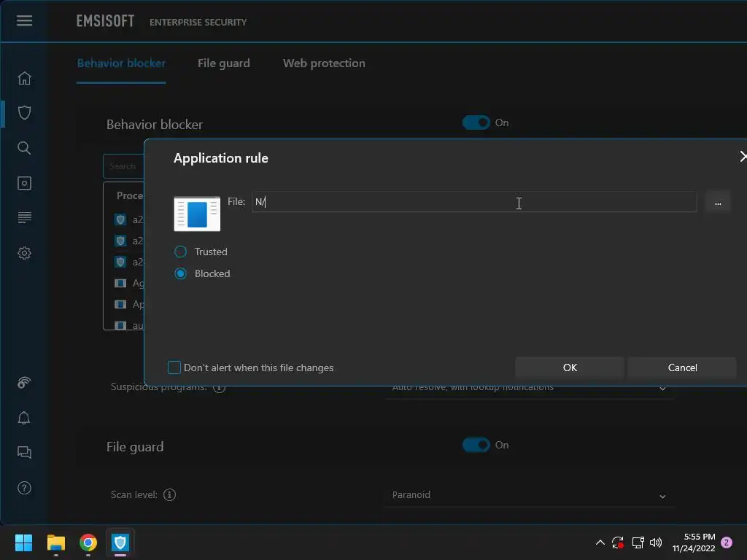Viewport: 747px width, 560px height.
Task: Open remote management icon in sidebar
Action: click(x=24, y=382)
